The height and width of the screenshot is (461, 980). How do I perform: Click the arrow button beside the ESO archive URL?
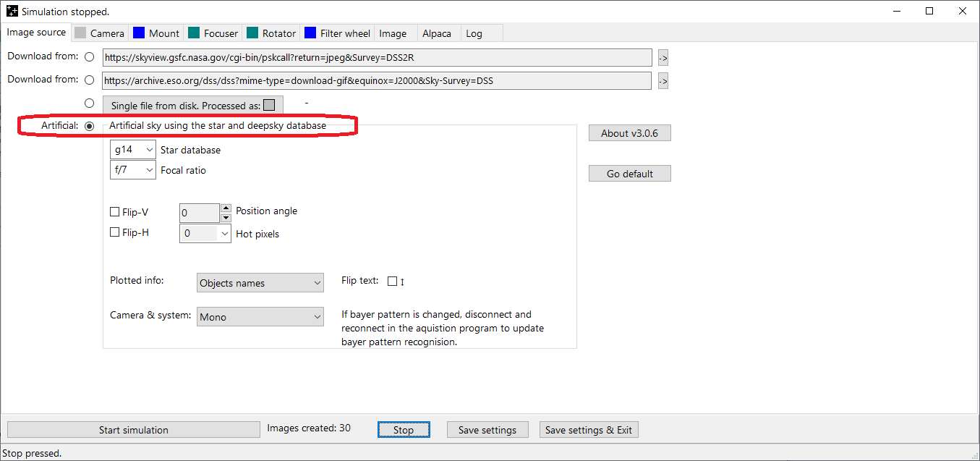point(662,81)
